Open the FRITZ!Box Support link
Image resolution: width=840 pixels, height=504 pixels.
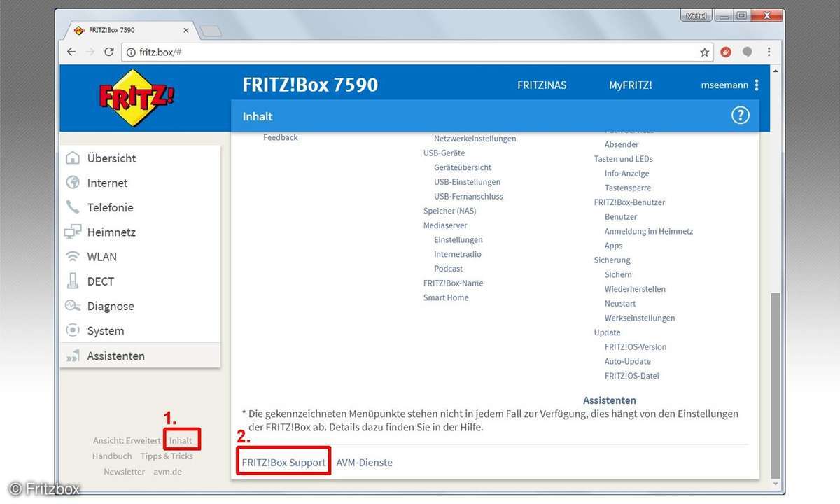pyautogui.click(x=283, y=463)
